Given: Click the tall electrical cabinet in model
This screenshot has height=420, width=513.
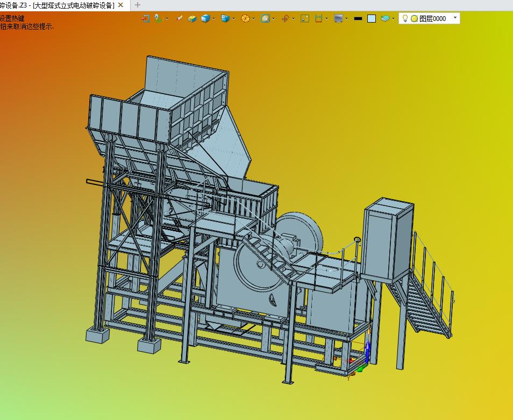Looking at the screenshot, I should (388, 240).
